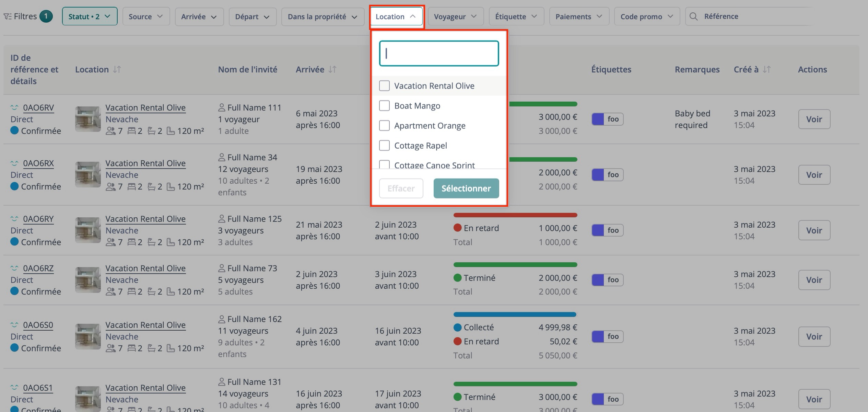Click the sort icon on Arrivée column
The height and width of the screenshot is (412, 868).
click(x=332, y=69)
